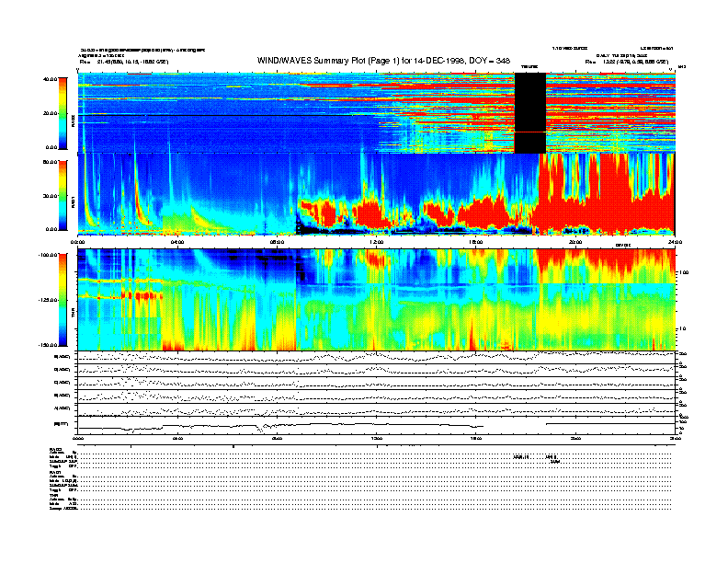The image size is (728, 563).
Task: Click the 100 label on TNR right axis
Action: (x=684, y=272)
